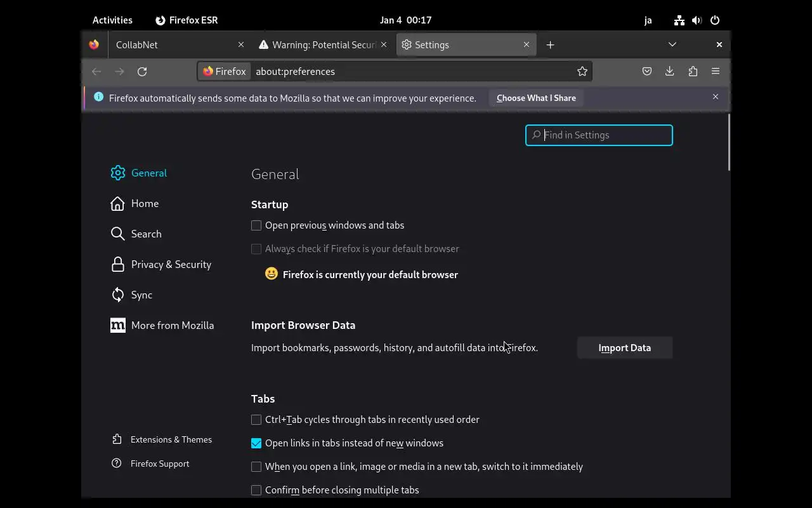Bookmark this page with the star icon
This screenshot has height=508, width=812.
[x=582, y=72]
